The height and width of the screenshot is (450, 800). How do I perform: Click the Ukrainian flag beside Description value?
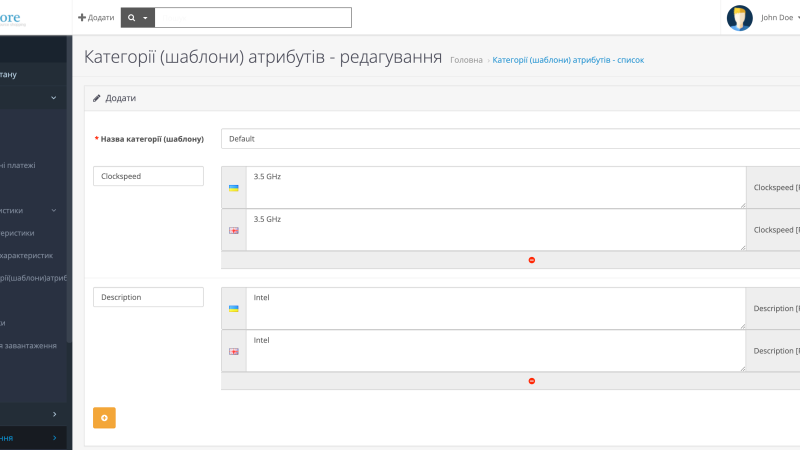coord(234,309)
